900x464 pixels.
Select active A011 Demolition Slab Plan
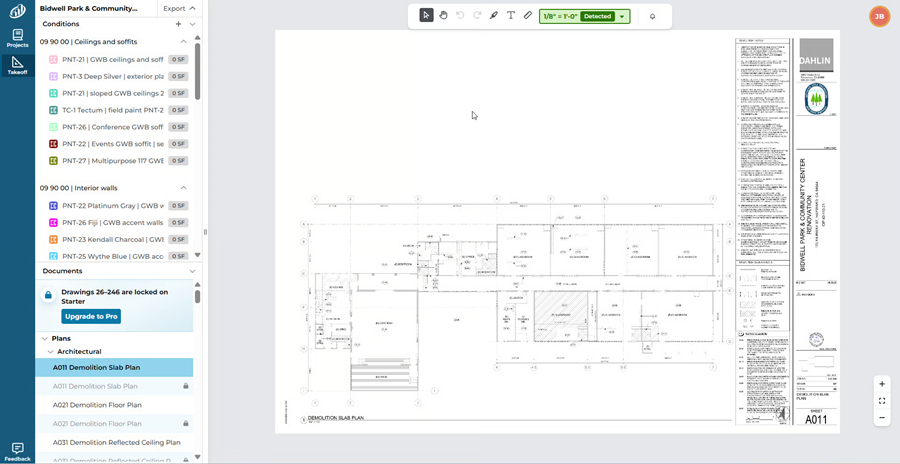pyautogui.click(x=114, y=368)
